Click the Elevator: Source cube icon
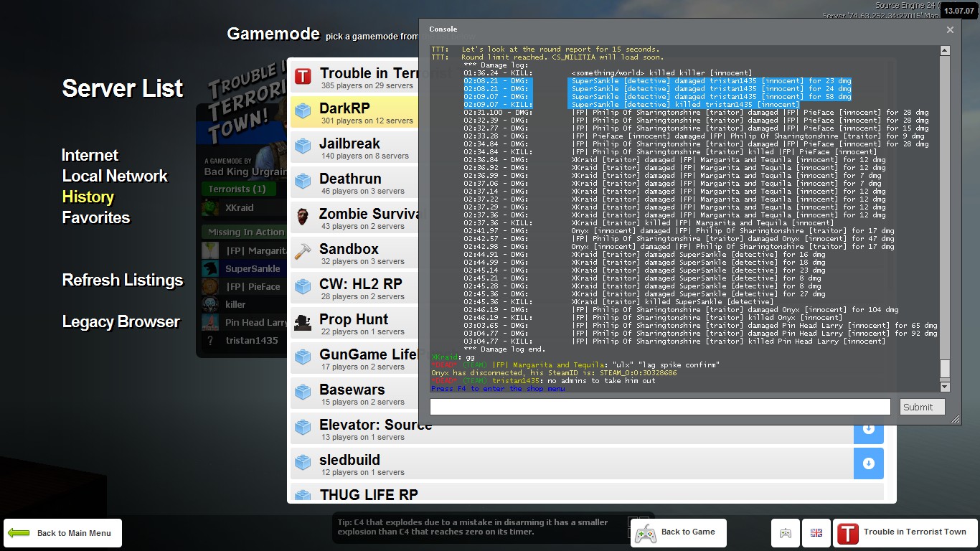This screenshot has width=980, height=551. 303,428
